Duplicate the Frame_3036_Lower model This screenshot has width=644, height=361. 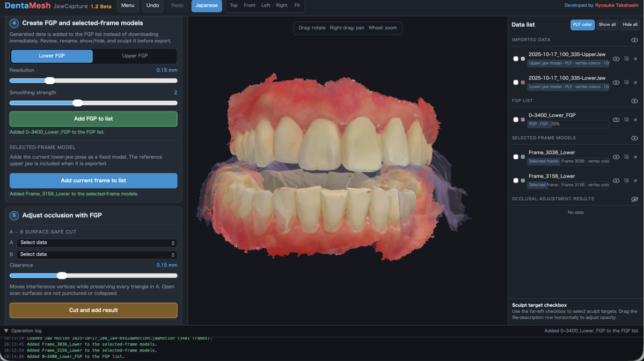click(626, 157)
